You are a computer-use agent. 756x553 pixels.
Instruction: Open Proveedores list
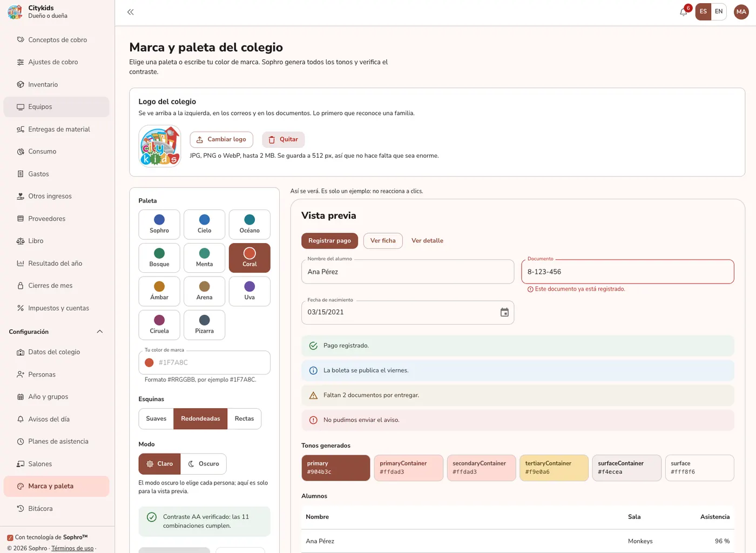coord(56,219)
